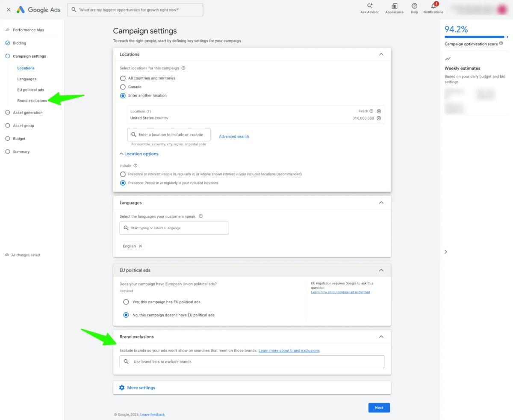This screenshot has height=420, width=513.
Task: Show help for Include location options
Action: (x=136, y=166)
